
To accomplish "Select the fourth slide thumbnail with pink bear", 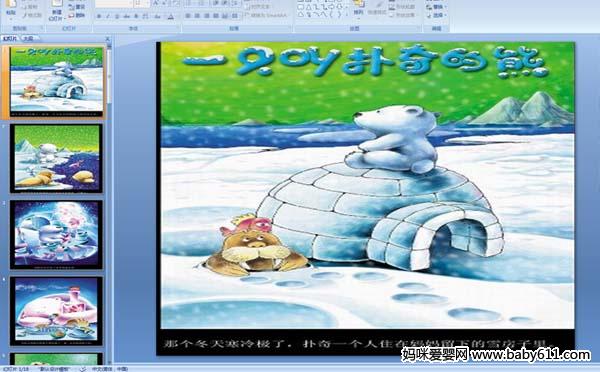I will click(x=57, y=311).
